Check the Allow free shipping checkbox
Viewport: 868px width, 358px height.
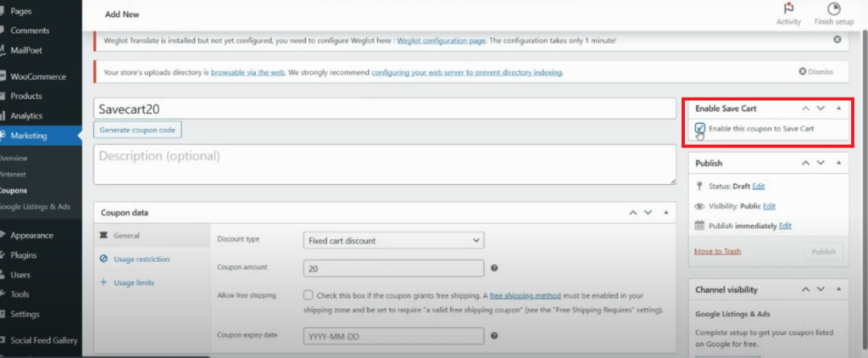click(309, 295)
